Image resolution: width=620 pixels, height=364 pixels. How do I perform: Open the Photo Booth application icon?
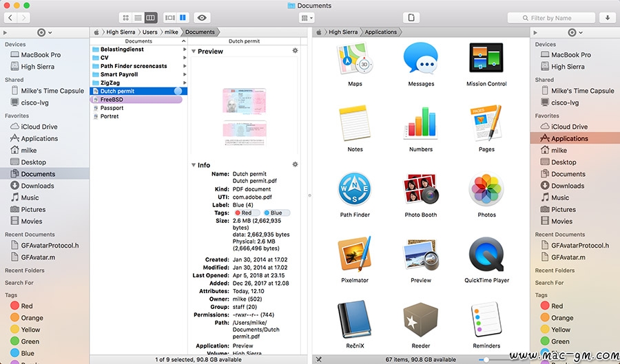(421, 189)
